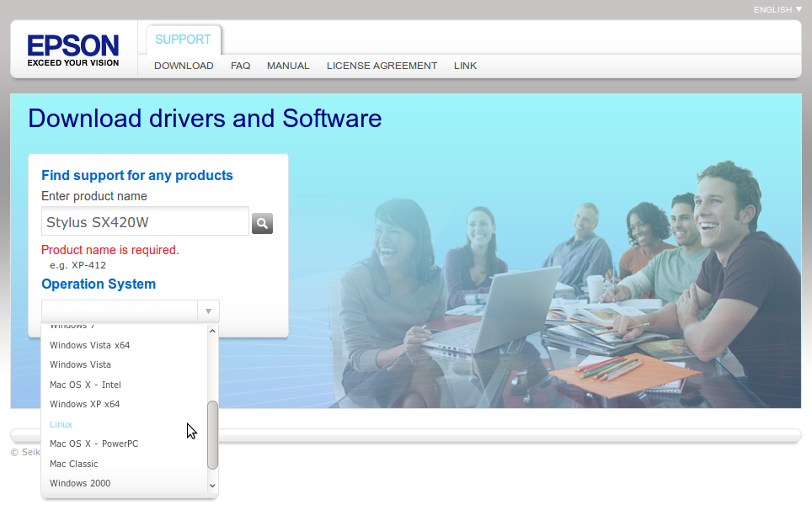Choose Mac OS X - PowerPC option
812x510 pixels.
93,444
